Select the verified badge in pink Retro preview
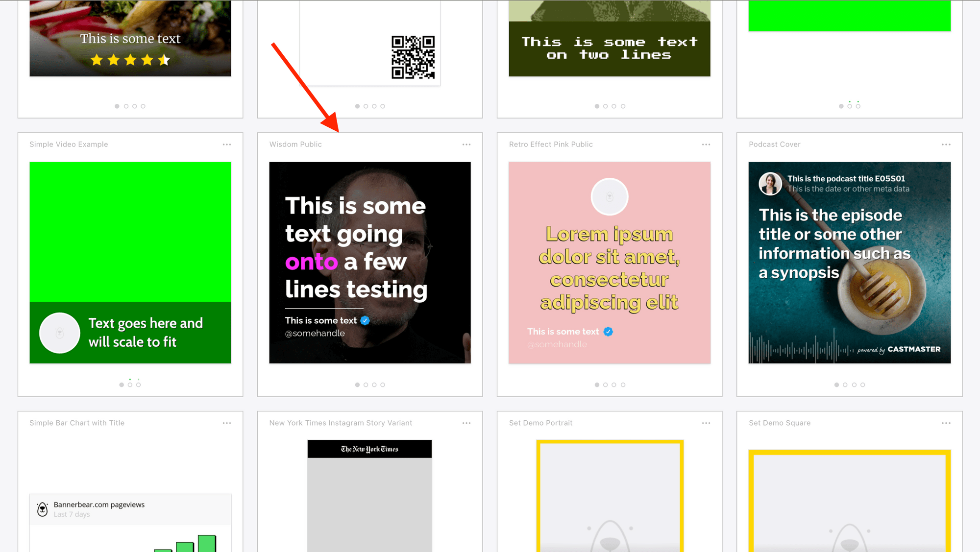The height and width of the screenshot is (552, 980). 608,332
